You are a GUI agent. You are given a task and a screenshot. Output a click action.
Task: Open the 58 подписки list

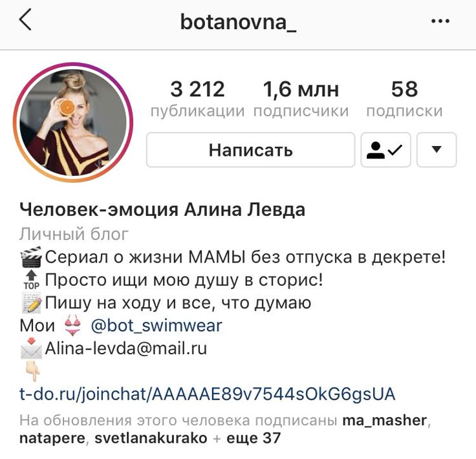(404, 99)
